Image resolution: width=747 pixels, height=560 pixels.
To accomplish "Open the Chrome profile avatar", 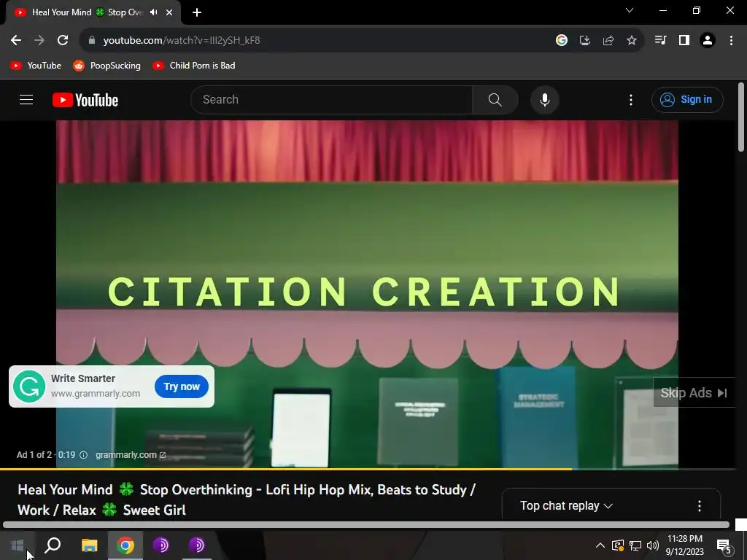I will tap(708, 41).
